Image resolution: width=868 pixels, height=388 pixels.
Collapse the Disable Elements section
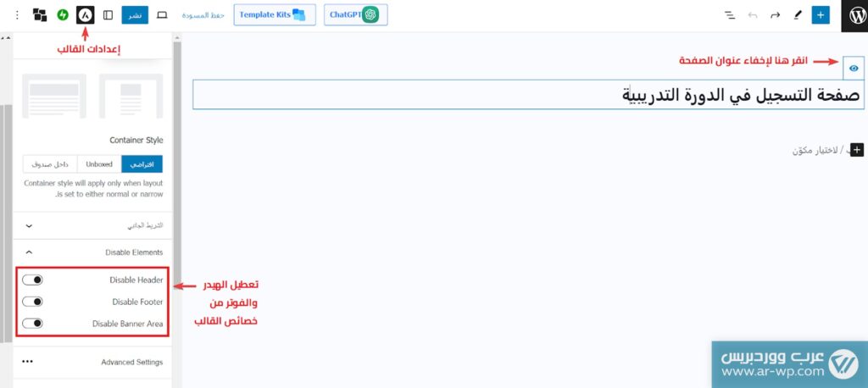click(29, 252)
